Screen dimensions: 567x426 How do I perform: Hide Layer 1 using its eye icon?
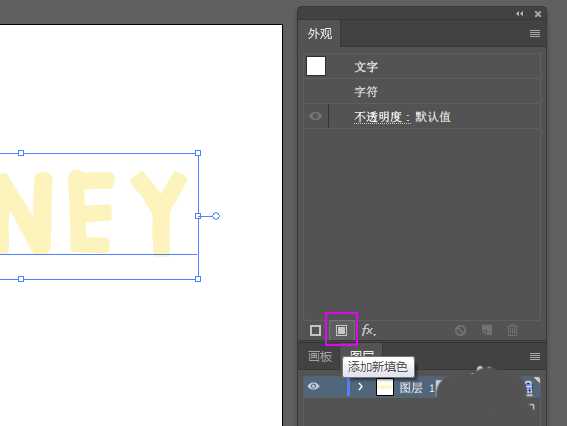(x=314, y=386)
